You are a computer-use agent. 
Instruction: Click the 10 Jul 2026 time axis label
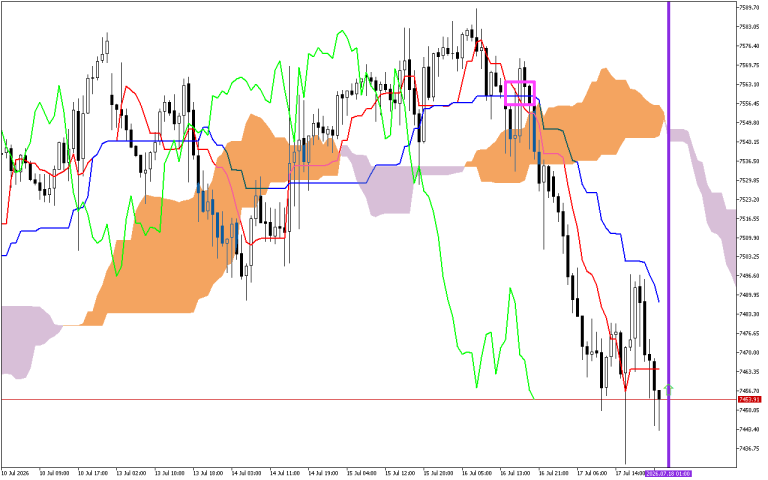click(x=15, y=474)
